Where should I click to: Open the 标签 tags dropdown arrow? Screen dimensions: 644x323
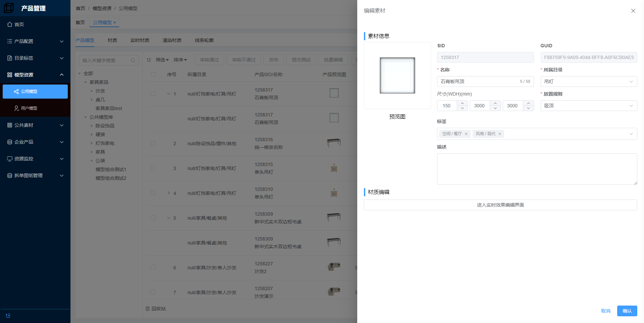(631, 134)
